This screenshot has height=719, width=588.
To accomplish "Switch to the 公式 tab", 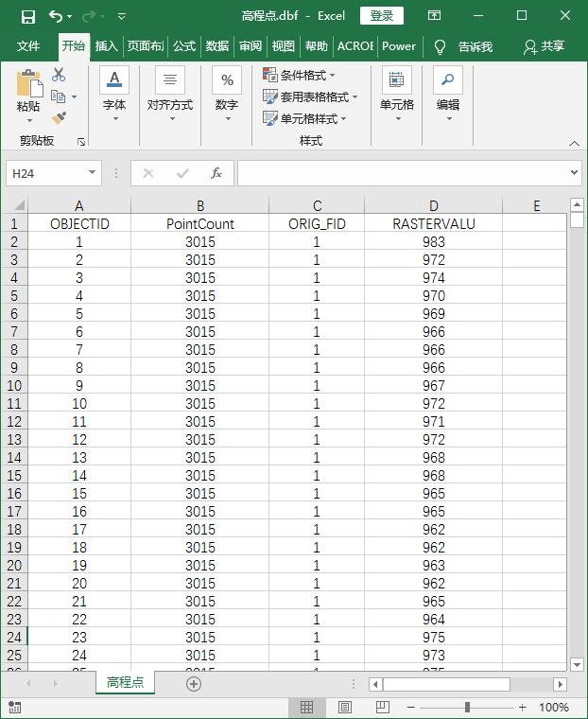I will [184, 45].
